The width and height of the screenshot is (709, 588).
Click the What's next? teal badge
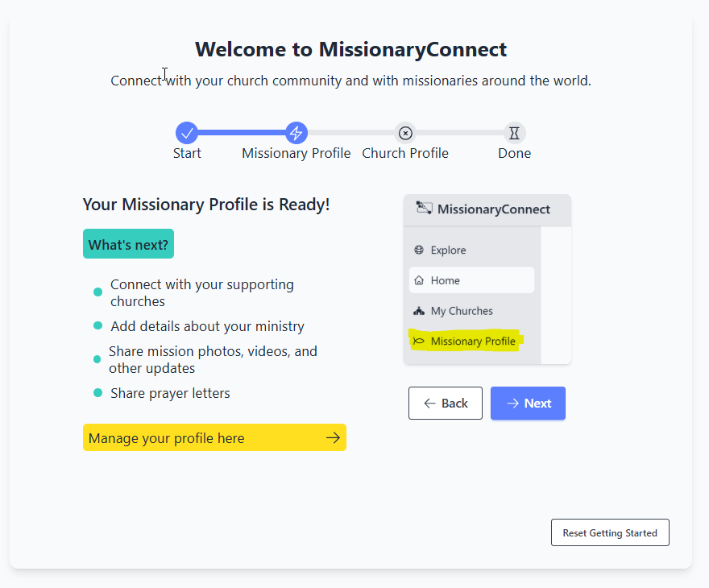pos(128,244)
